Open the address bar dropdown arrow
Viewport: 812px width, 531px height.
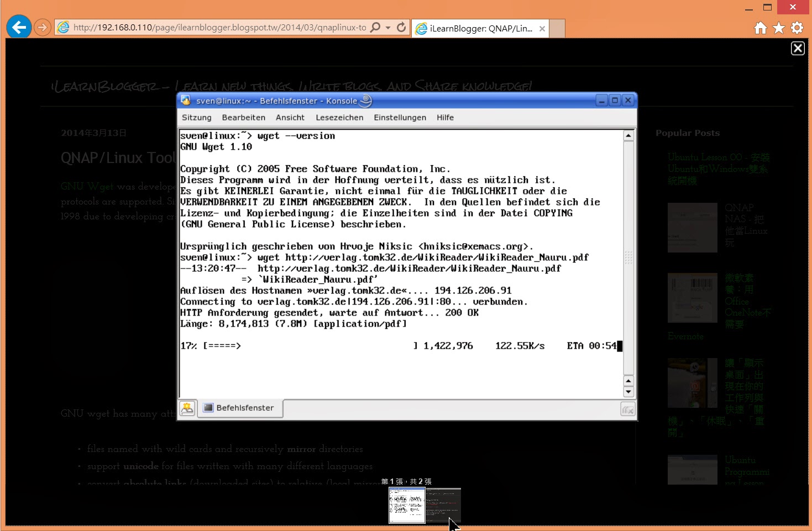click(388, 28)
